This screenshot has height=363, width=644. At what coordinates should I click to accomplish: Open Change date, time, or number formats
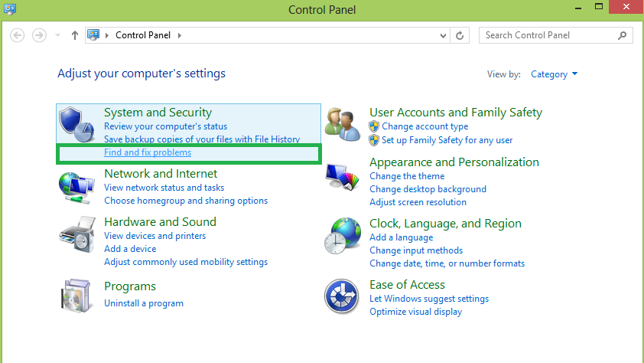pyautogui.click(x=447, y=263)
